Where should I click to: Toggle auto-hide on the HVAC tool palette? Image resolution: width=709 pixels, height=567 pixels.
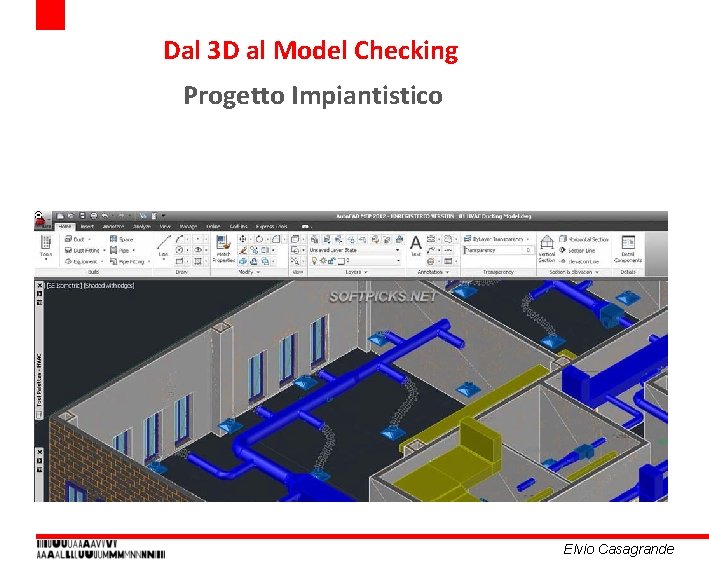pos(39,294)
